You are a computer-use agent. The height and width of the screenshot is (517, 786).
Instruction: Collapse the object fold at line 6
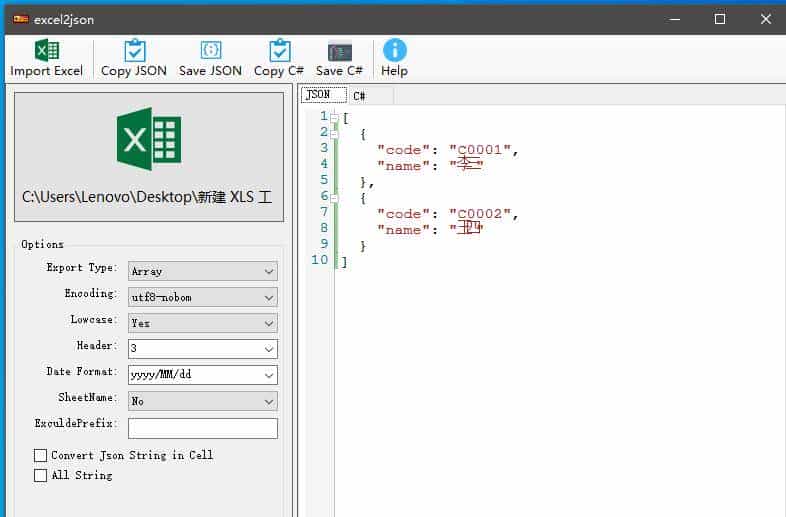pos(334,198)
